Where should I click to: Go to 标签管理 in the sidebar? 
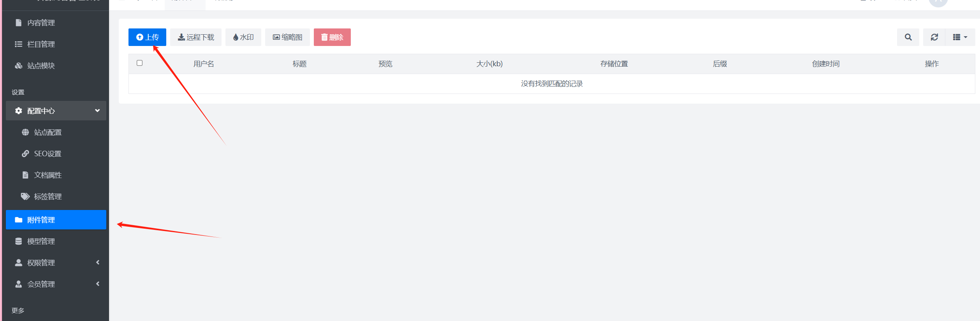(48, 197)
